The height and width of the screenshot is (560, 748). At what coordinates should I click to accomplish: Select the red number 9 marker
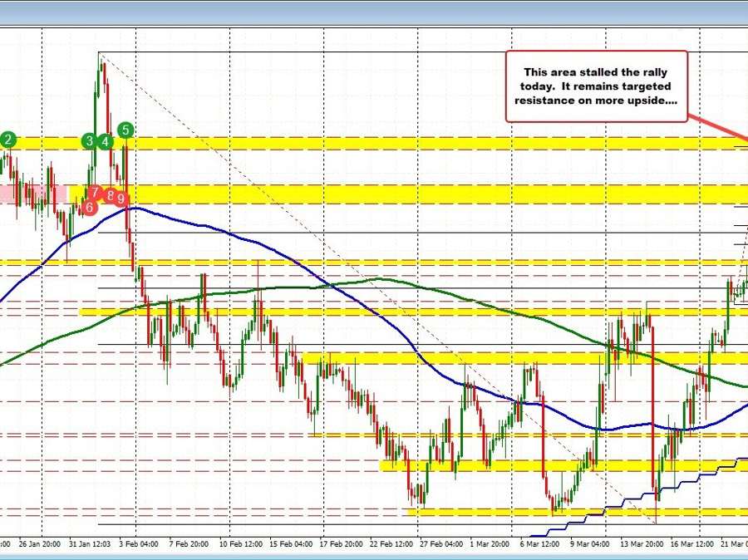pyautogui.click(x=120, y=199)
